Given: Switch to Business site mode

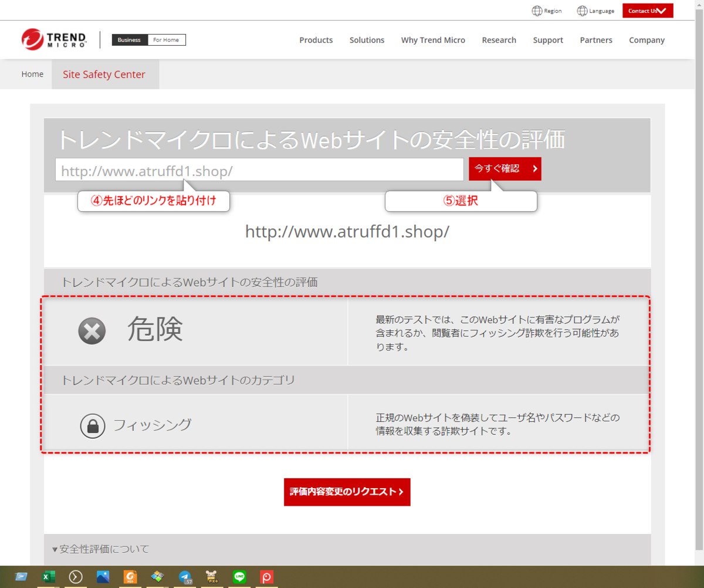Looking at the screenshot, I should [130, 40].
